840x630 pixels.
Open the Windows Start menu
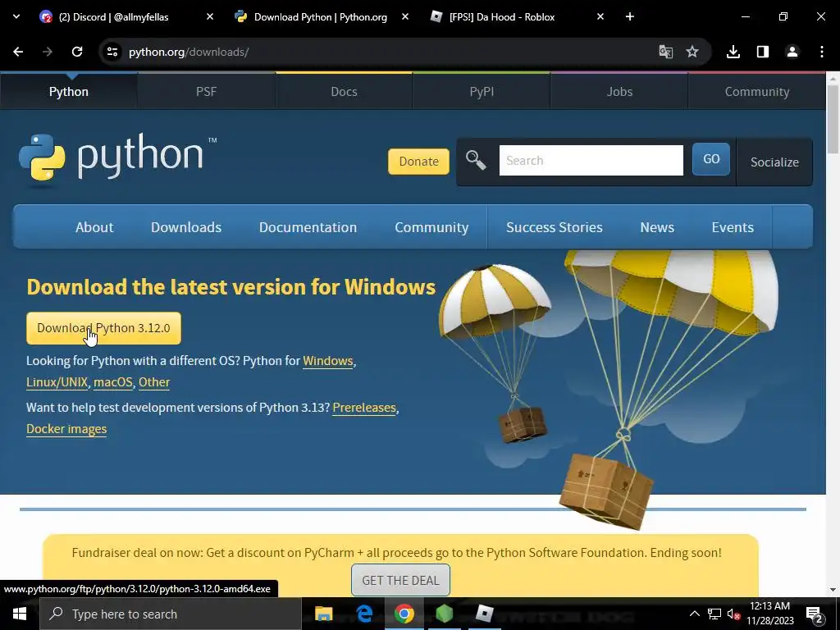tap(20, 614)
